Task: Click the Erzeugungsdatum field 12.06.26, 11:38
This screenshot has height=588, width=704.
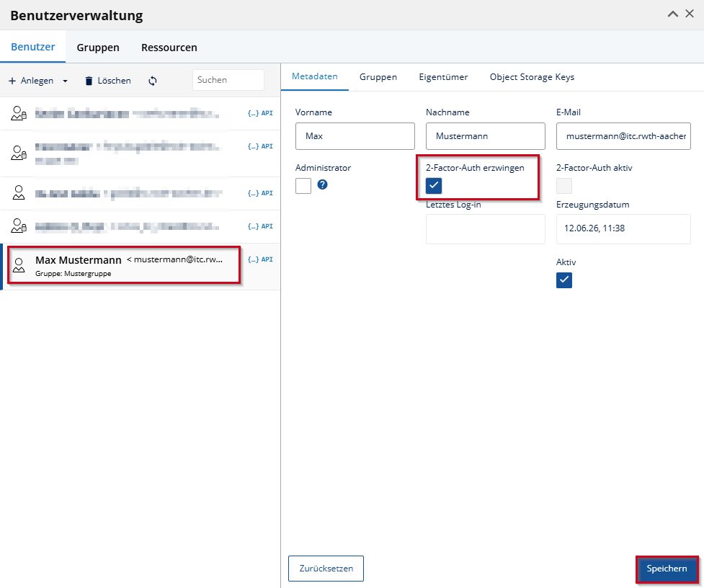Action: (623, 229)
